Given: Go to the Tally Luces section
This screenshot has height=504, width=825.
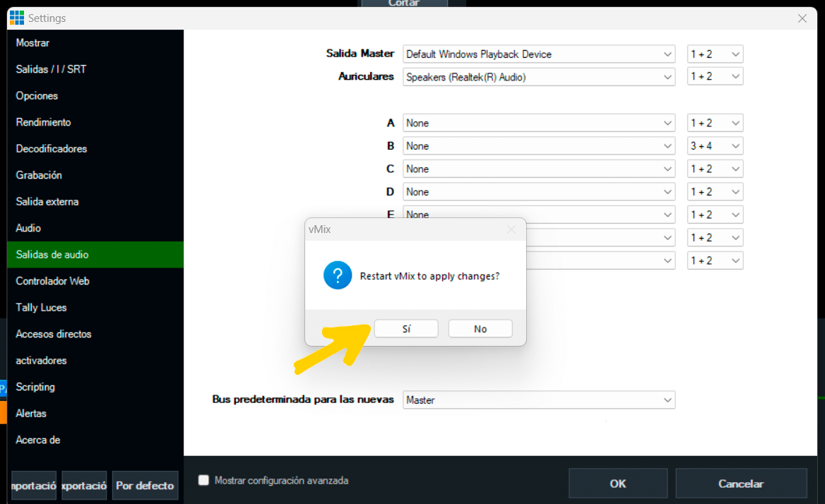Looking at the screenshot, I should pos(41,308).
